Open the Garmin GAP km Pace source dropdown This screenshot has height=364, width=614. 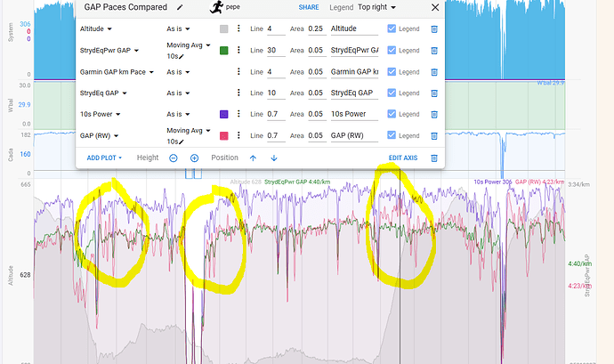tap(117, 72)
